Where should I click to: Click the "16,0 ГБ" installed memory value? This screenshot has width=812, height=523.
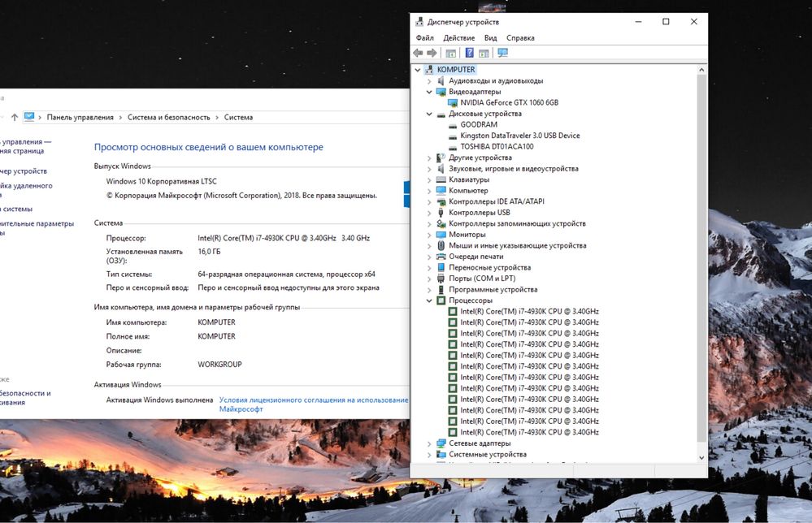tap(209, 252)
